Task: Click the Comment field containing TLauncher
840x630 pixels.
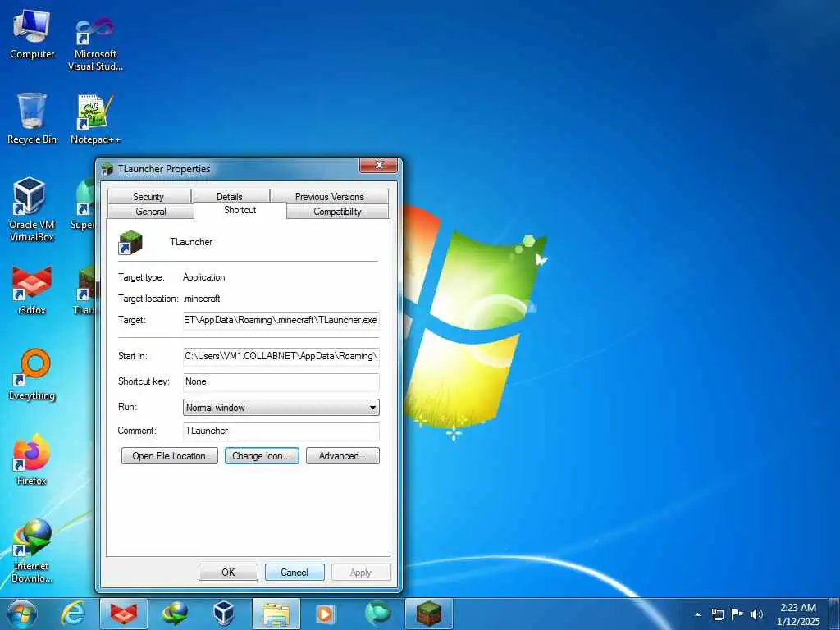Action: 281,431
